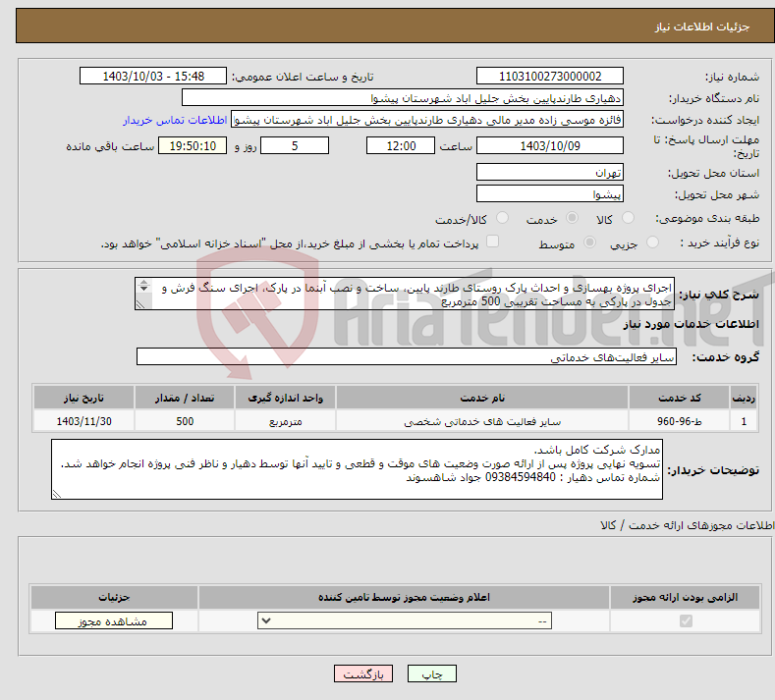Click اطلاعات مجوزهای ارائه خدمت / کالا heading

[x=687, y=525]
